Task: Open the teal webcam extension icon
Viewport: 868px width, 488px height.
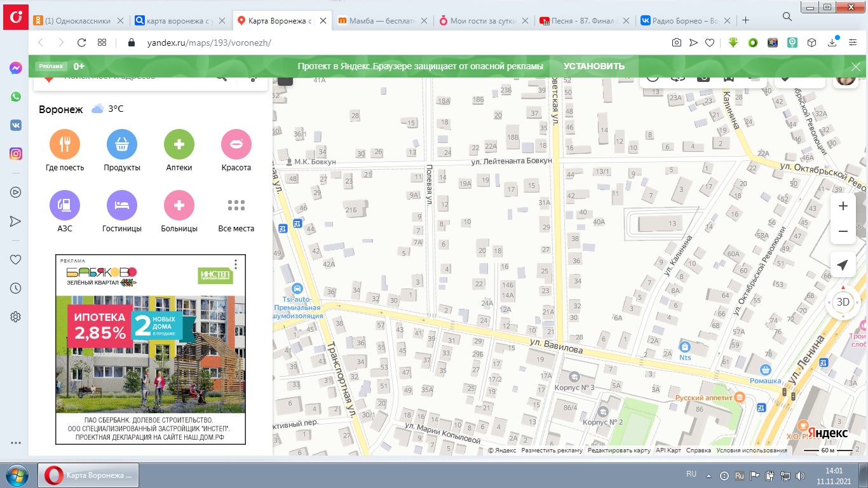Action: pos(792,43)
